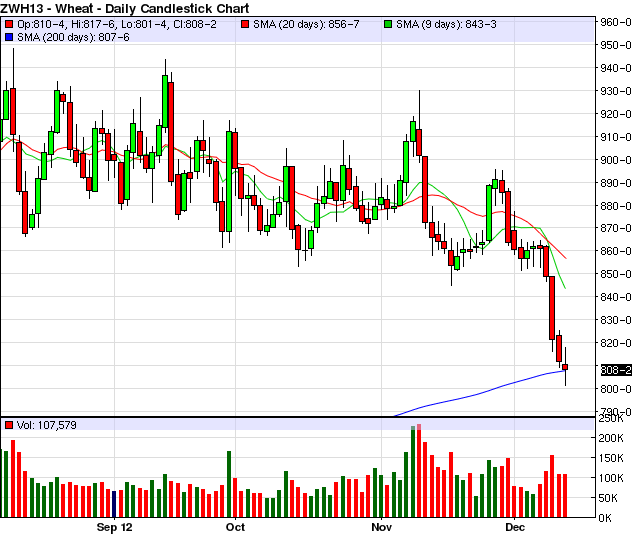Click the blue SMA 200 days swatch
This screenshot has height=536, width=640.
click(x=9, y=38)
